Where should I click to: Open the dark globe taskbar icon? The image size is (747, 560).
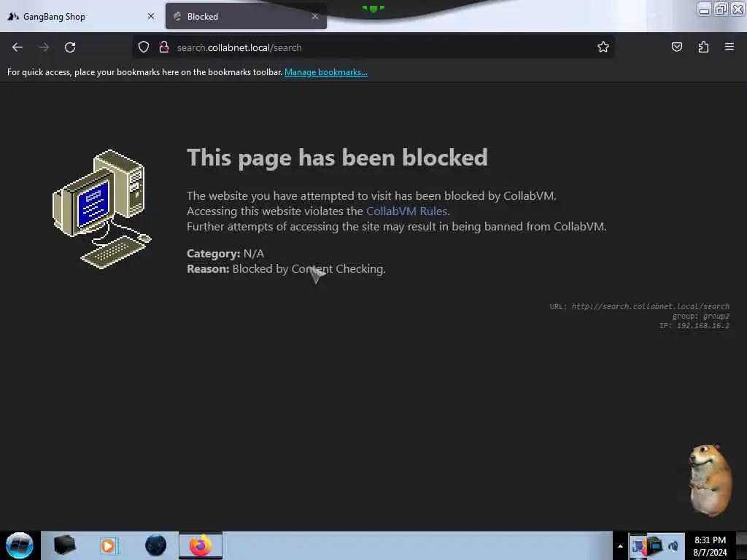(x=156, y=545)
